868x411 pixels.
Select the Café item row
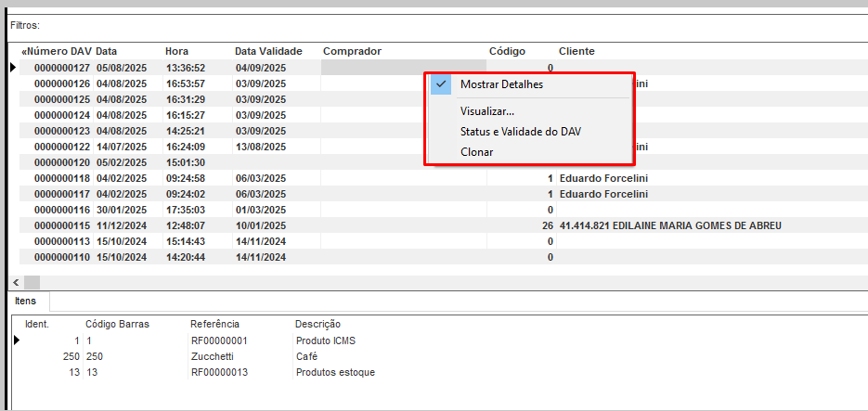pyautogui.click(x=306, y=356)
